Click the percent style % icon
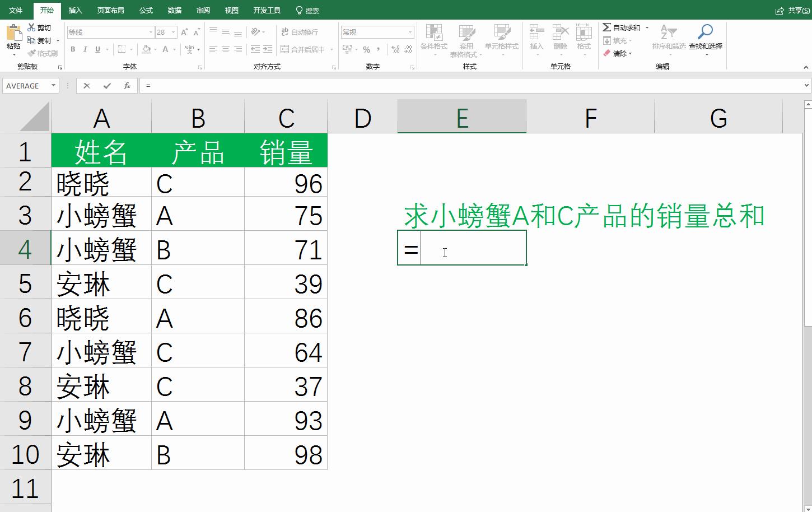 366,49
